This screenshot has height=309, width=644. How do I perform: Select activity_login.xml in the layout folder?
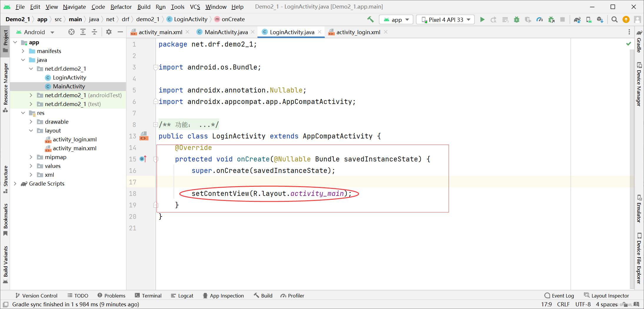(x=75, y=139)
